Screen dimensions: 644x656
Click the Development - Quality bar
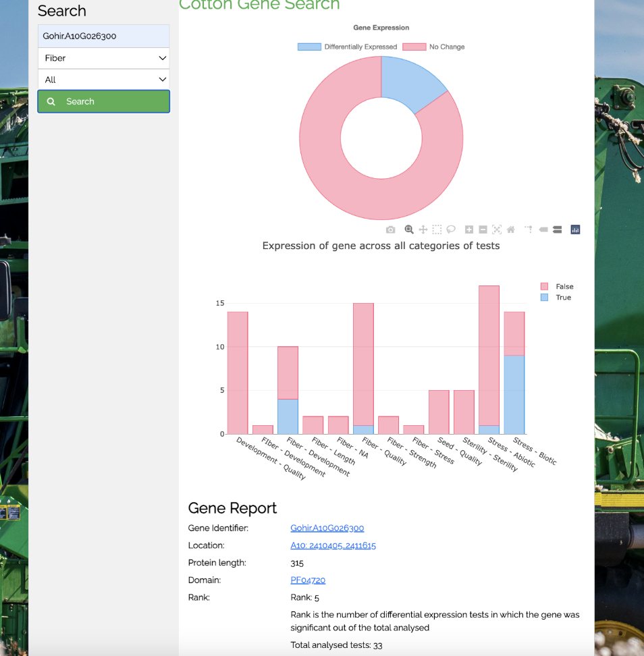pos(238,373)
